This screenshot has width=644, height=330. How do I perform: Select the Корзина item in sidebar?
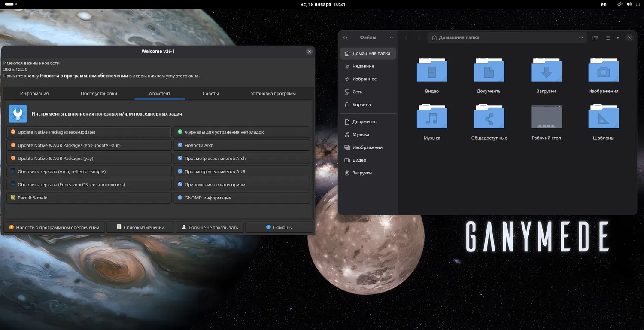pos(361,105)
